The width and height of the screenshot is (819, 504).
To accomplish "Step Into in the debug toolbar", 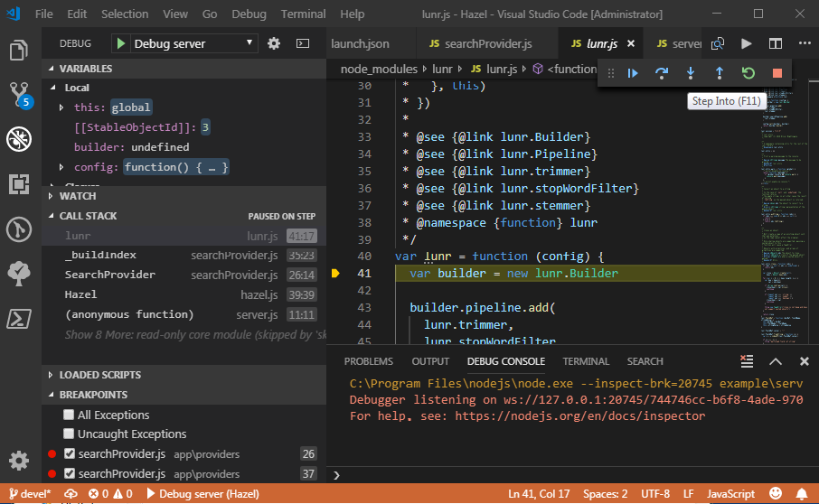I will (x=691, y=73).
